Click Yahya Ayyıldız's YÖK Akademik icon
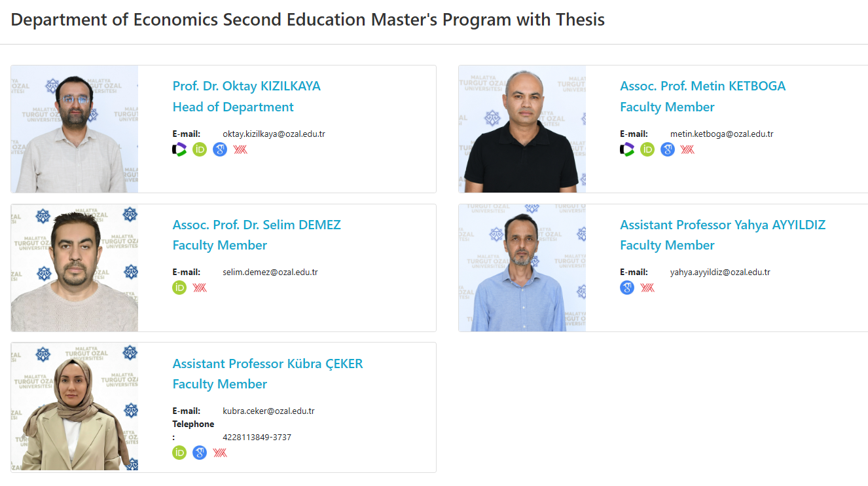 (x=647, y=288)
